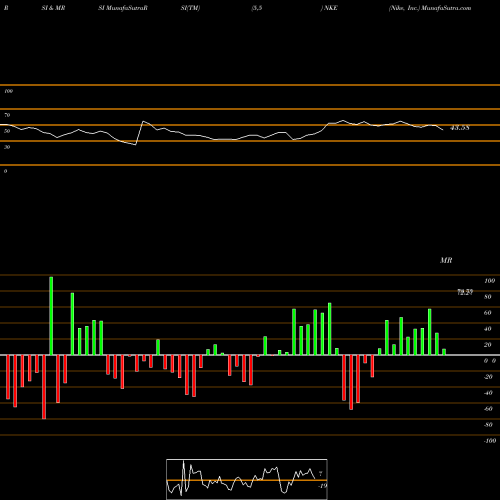Viewport: 500px width, 500px height.
Task: Open the mini oscillator thumbnail chart at bottom
Action: click(x=247, y=479)
